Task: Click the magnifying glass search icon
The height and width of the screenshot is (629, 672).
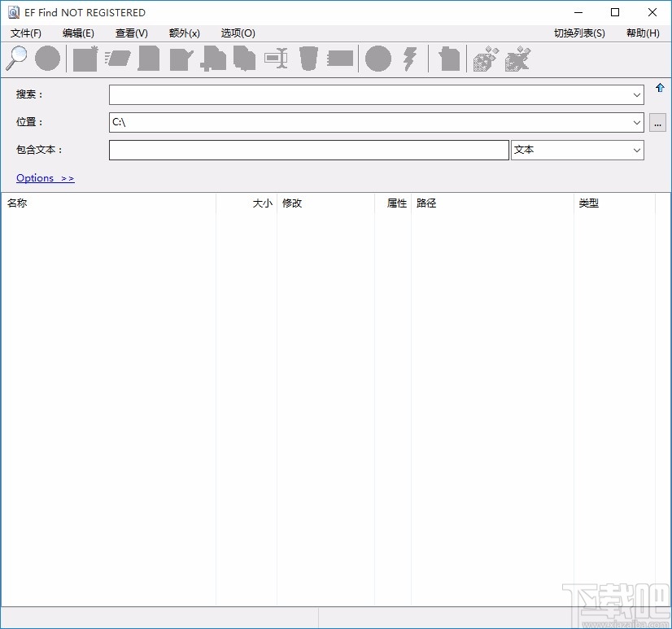Action: click(16, 59)
